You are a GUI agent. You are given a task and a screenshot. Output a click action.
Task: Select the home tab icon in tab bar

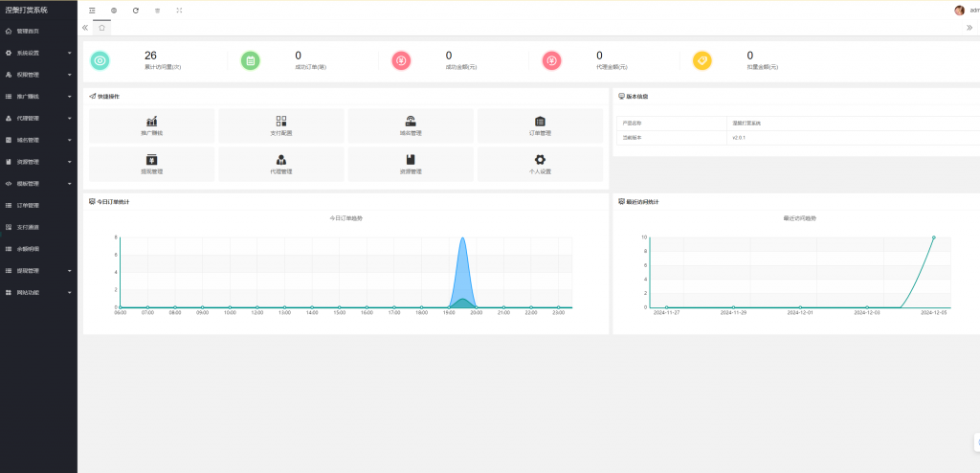(x=101, y=28)
